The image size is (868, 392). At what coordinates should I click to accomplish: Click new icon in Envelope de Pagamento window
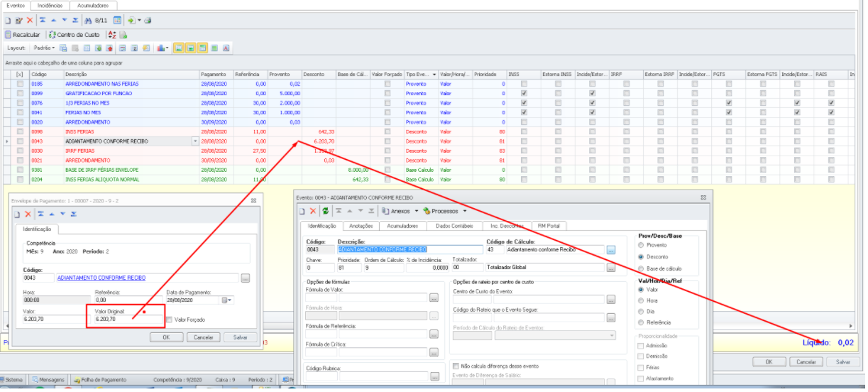18,214
